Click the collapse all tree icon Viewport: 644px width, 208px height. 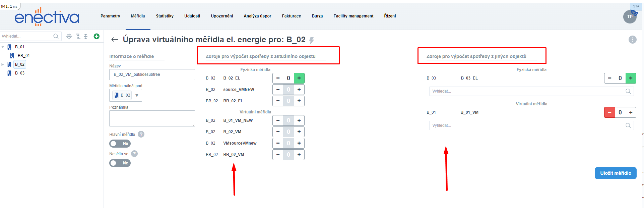pos(86,36)
